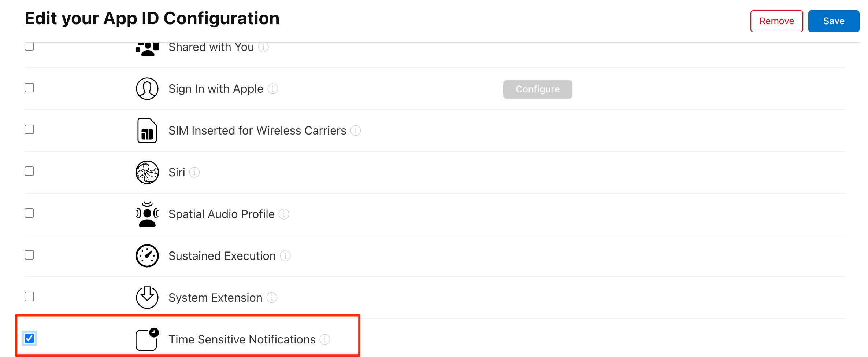Image resolution: width=868 pixels, height=357 pixels.
Task: Click the Remove button
Action: pos(776,21)
